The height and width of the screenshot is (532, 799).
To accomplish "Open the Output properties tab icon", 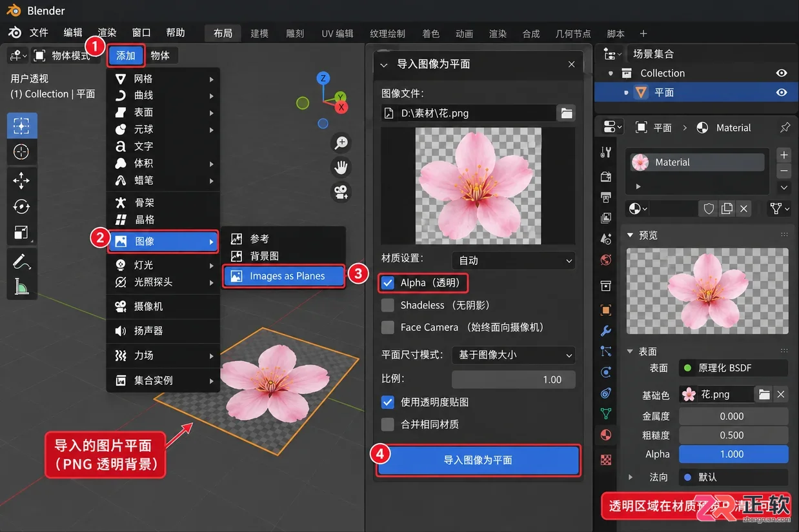I will coord(606,197).
